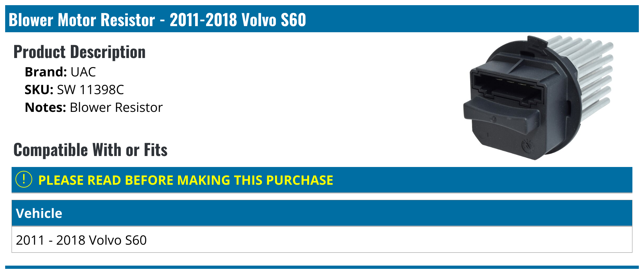Select the SKU number SW 11398C
Viewport: 644px width, 274px height.
coord(90,90)
